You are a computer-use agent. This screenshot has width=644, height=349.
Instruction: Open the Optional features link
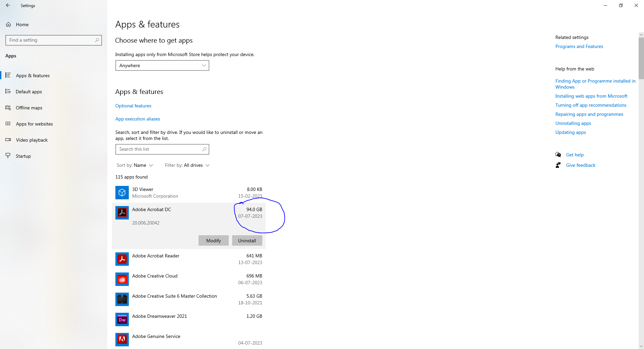[133, 106]
